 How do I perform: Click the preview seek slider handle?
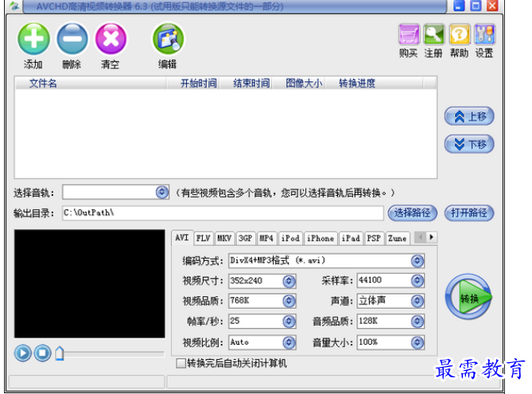point(60,353)
